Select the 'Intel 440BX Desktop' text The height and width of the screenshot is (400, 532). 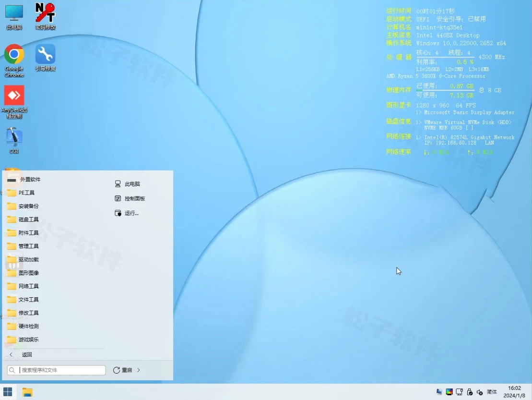pyautogui.click(x=448, y=36)
